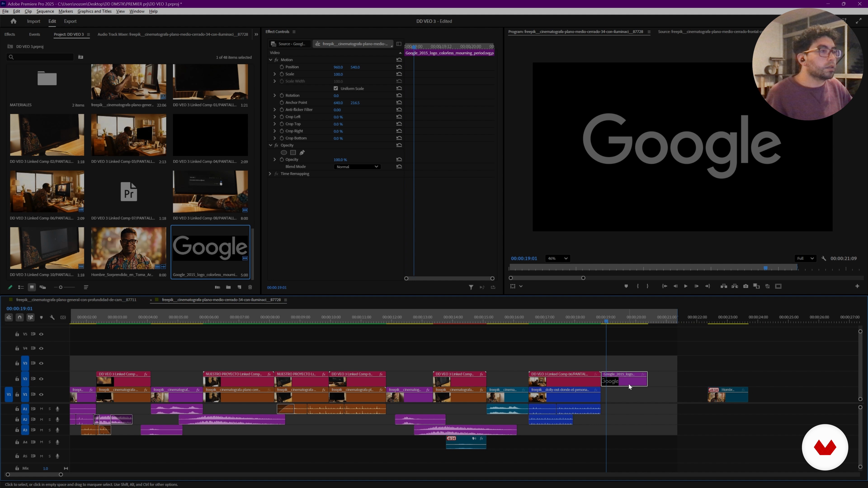Open the Import workspace

34,21
